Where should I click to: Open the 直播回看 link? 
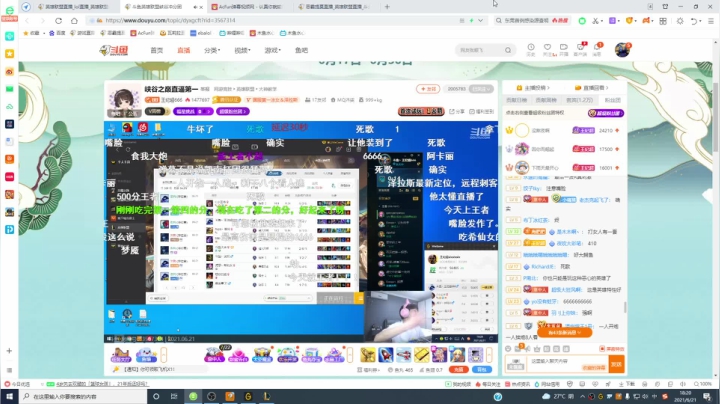point(592,88)
